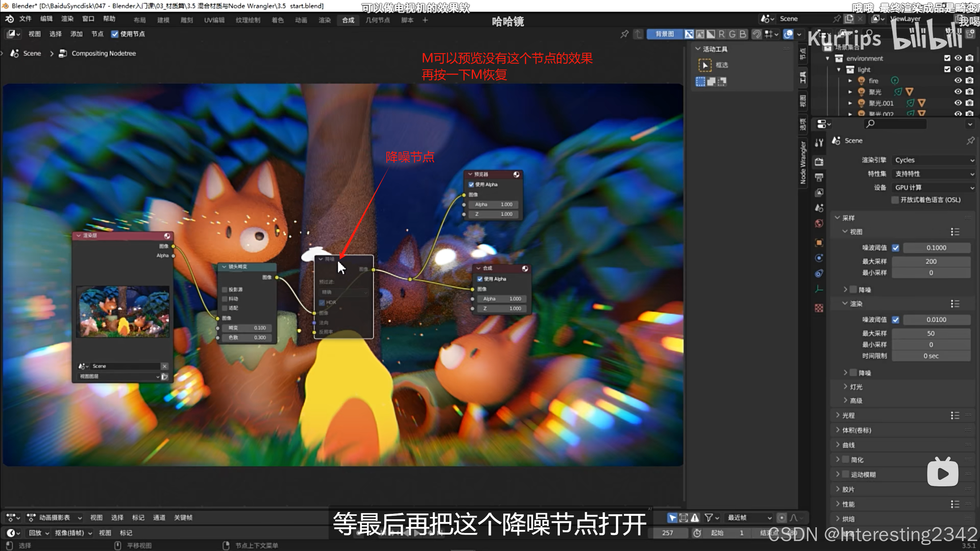Open the 添加 menu in node editor
The image size is (980, 551).
point(76,34)
